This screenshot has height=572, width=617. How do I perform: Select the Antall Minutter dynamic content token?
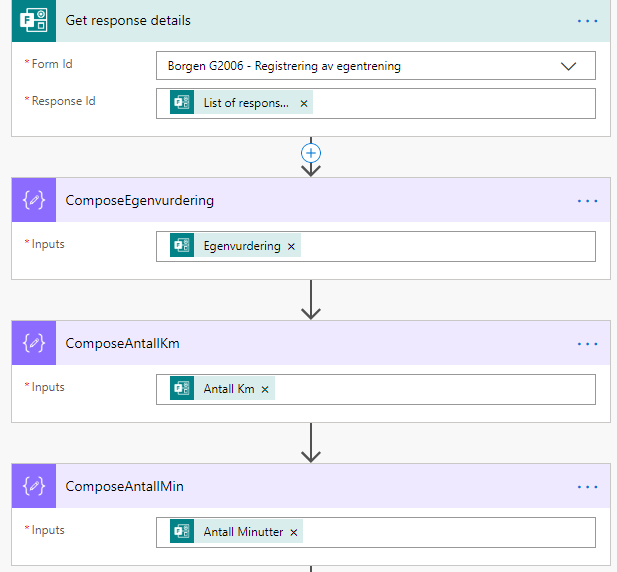tap(243, 532)
